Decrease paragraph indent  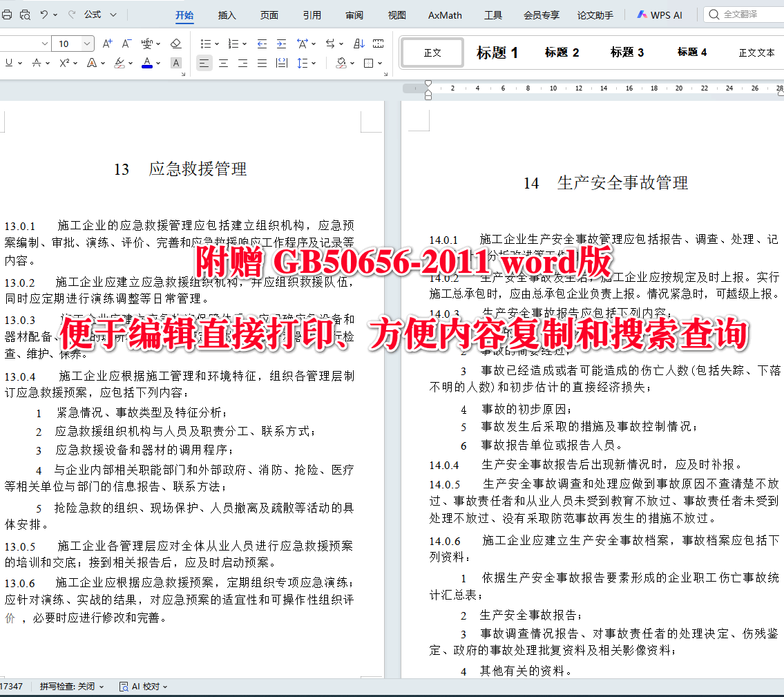tap(262, 44)
